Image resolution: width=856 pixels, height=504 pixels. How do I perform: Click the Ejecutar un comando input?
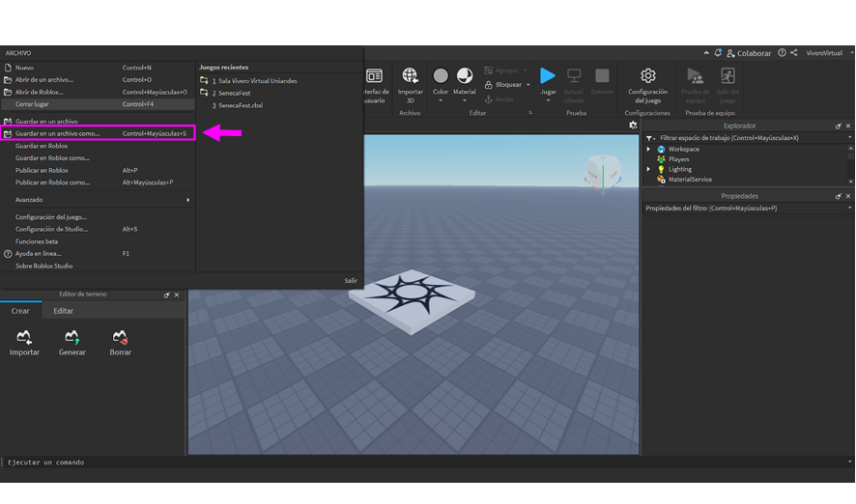(290, 462)
